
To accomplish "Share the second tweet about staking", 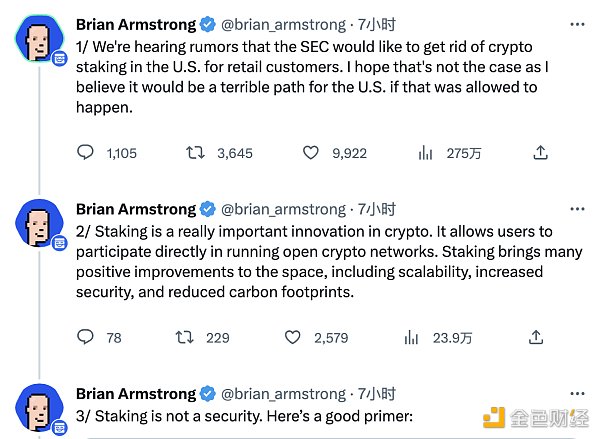I will coord(540,338).
